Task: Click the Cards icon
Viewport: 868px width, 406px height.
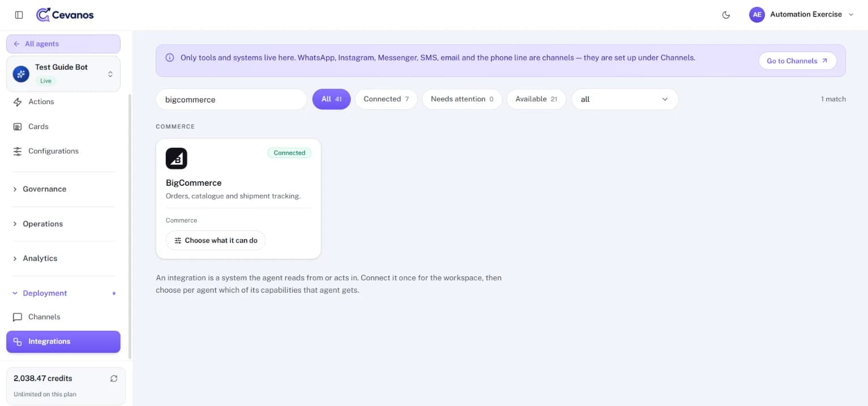Action: coord(18,126)
